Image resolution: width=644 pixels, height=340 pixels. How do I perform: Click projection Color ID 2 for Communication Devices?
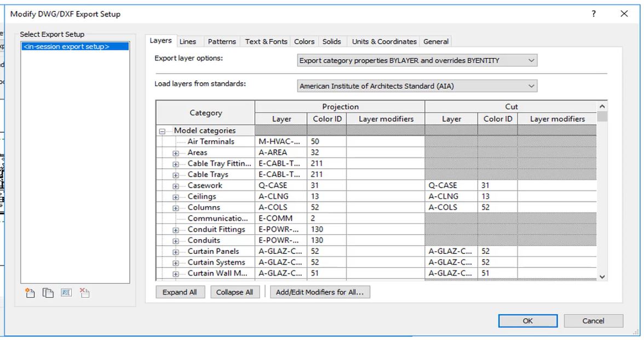click(x=326, y=218)
